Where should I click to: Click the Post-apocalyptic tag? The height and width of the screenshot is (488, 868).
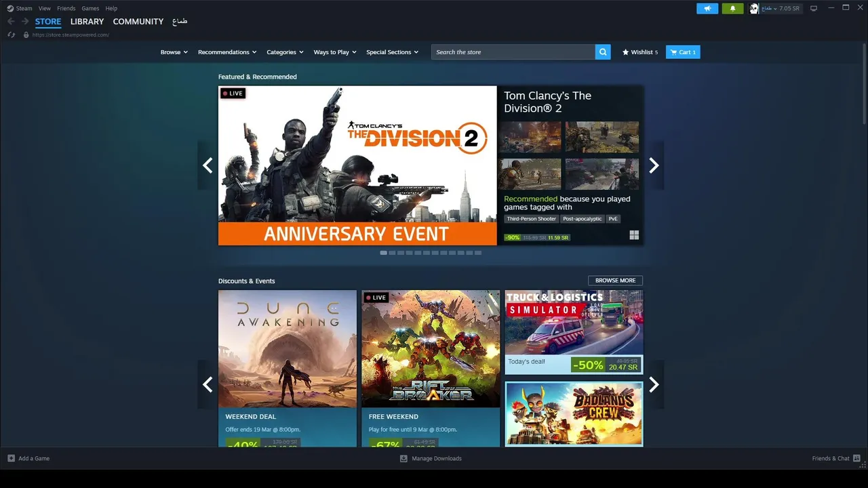click(582, 219)
